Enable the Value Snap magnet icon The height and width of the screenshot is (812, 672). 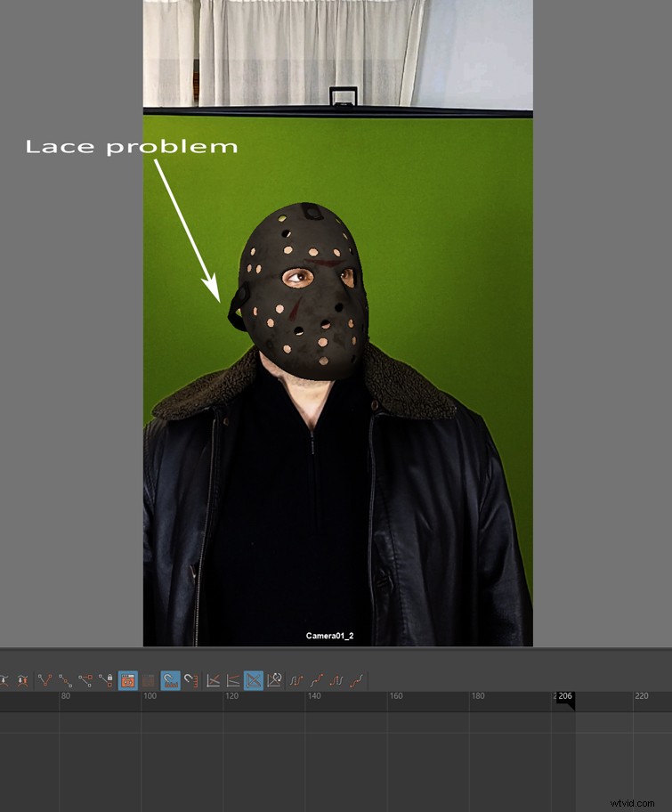(x=190, y=680)
